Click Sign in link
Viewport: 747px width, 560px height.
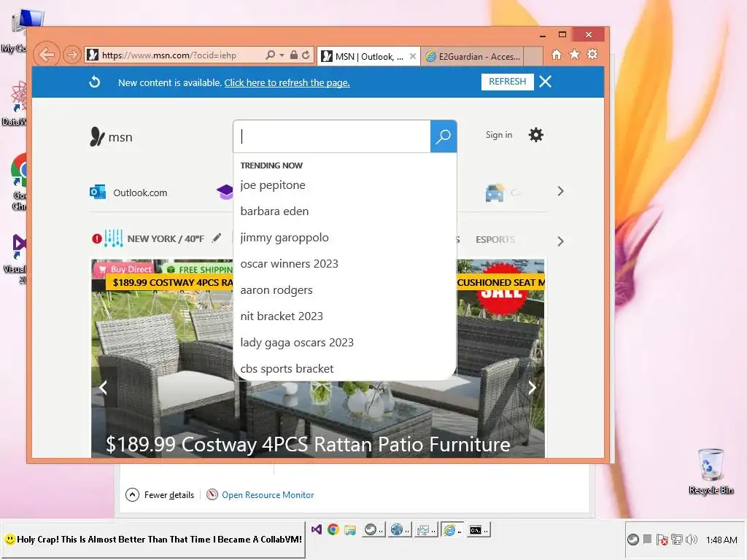click(x=499, y=135)
